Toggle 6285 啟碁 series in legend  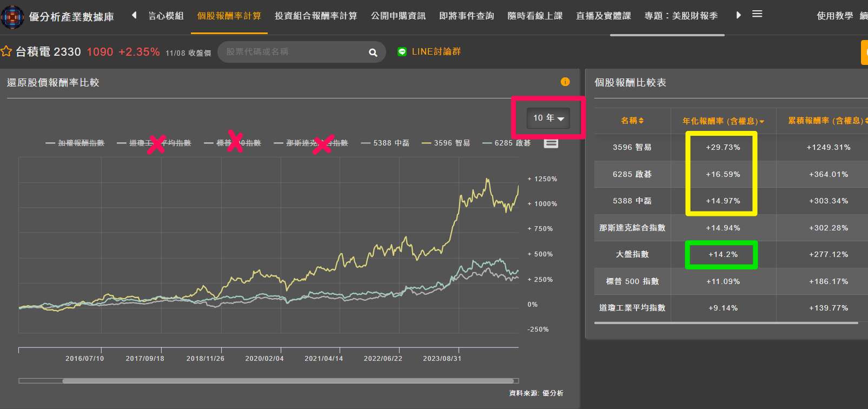coord(507,143)
